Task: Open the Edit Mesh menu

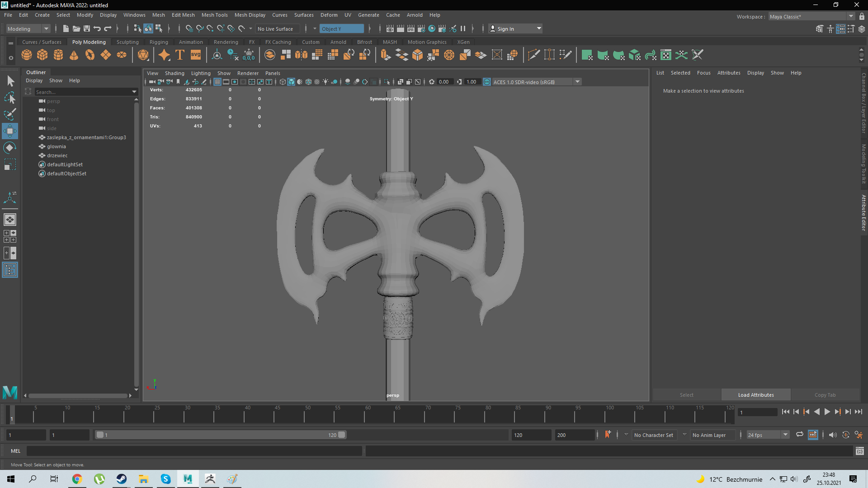Action: (183, 15)
